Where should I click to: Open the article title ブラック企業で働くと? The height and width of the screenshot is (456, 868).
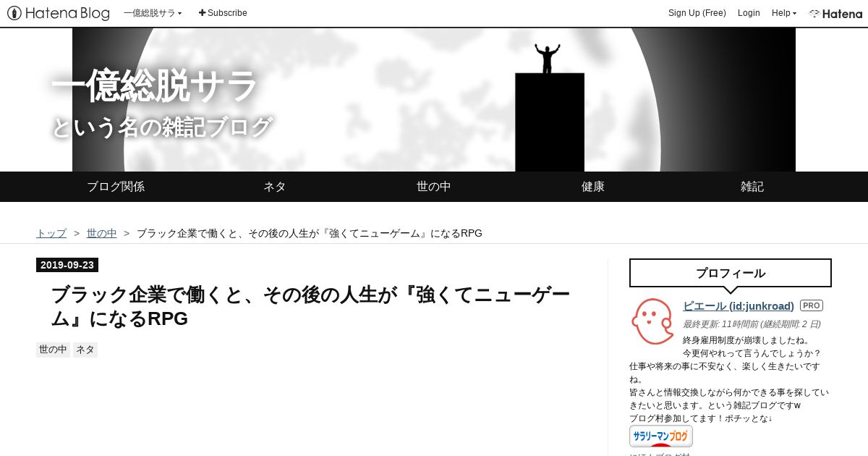coord(310,306)
